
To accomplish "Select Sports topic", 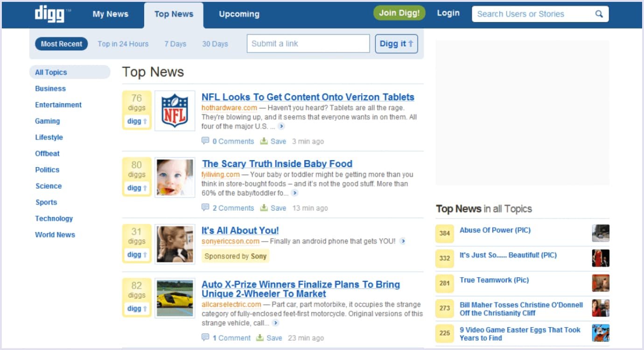I will click(x=46, y=202).
